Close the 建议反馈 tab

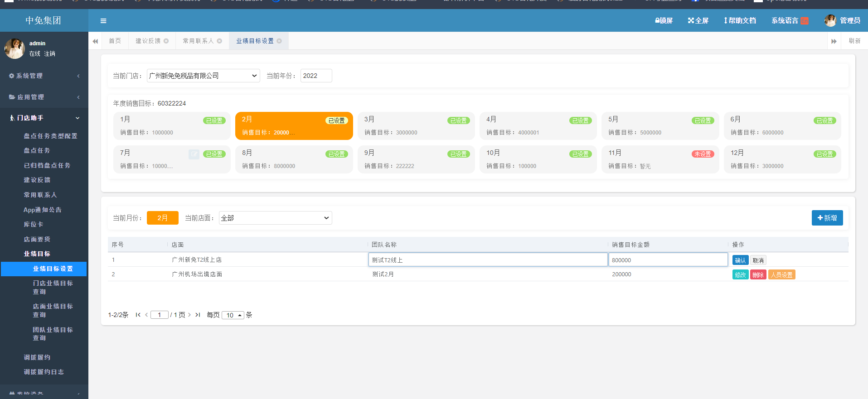[166, 41]
